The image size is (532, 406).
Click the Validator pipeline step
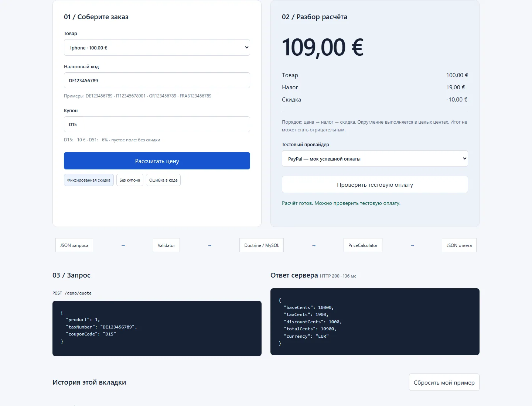coord(166,245)
